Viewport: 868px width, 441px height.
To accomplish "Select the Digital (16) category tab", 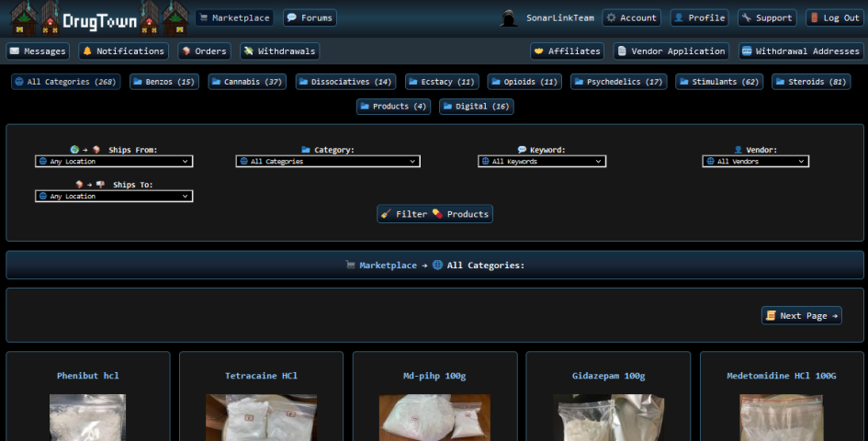I will [x=476, y=107].
